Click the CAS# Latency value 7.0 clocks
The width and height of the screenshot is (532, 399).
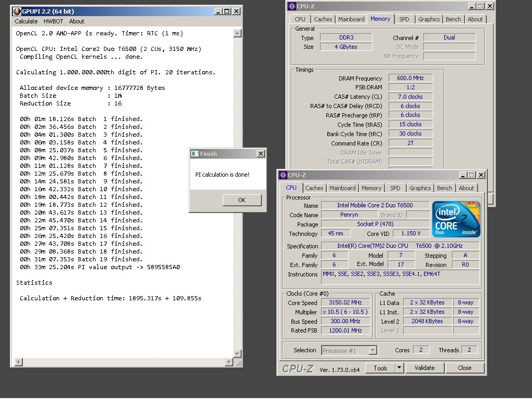[410, 97]
